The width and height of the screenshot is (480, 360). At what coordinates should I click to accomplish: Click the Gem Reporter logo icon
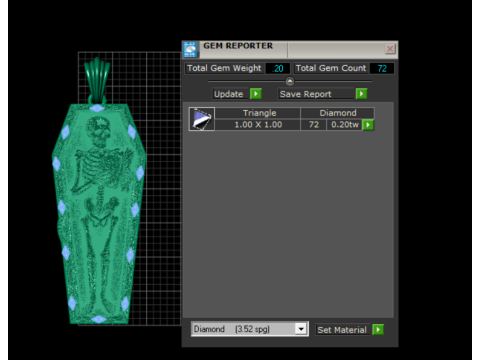[x=190, y=49]
